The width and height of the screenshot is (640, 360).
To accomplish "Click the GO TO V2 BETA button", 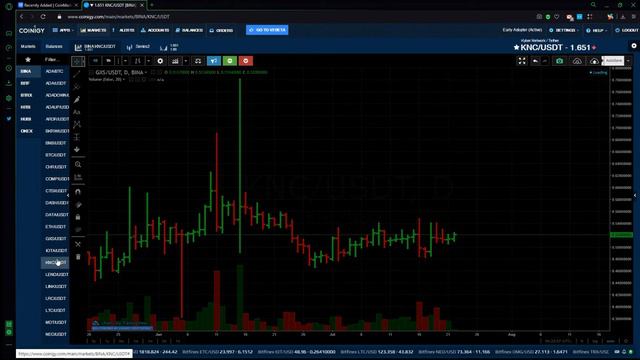I will click(267, 30).
